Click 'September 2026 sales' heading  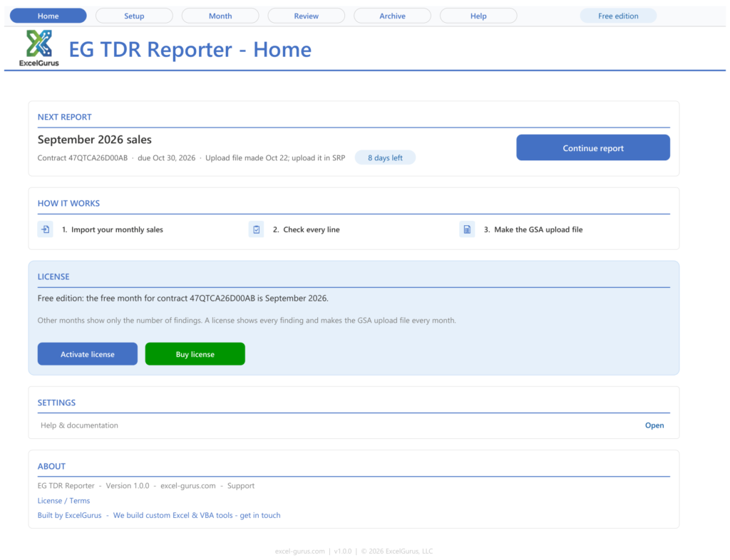tap(95, 140)
